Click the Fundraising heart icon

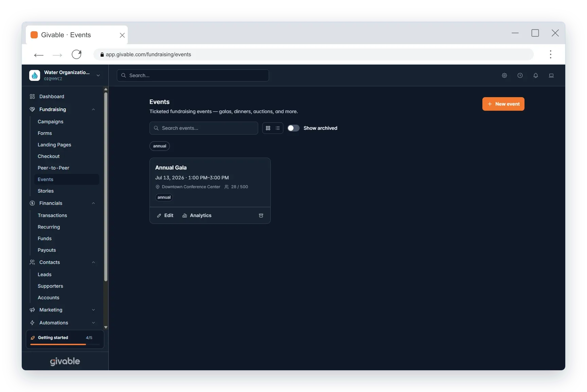click(32, 109)
